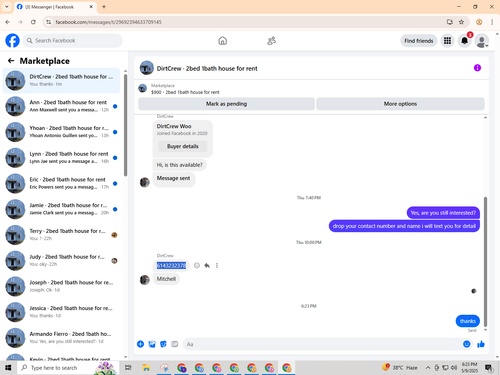This screenshot has width=500, height=375.
Task: Open Ann's 2bed 1bath house chat
Action: 61,106
